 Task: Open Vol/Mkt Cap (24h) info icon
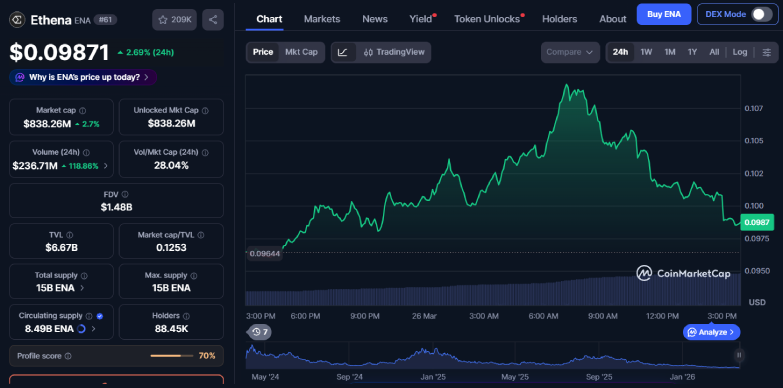pyautogui.click(x=205, y=152)
